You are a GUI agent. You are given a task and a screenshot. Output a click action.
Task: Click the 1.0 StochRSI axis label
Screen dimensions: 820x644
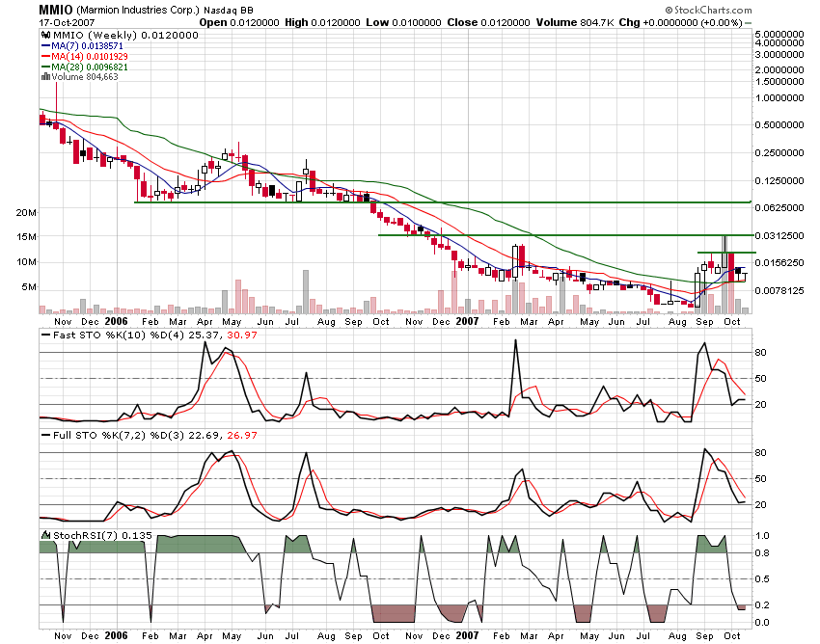[x=762, y=535]
